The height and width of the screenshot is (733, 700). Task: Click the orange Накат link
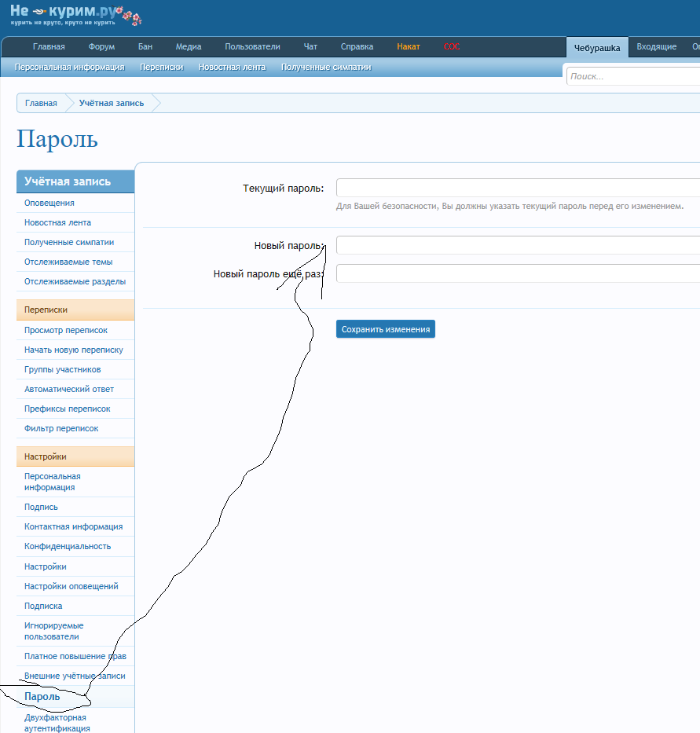point(409,47)
